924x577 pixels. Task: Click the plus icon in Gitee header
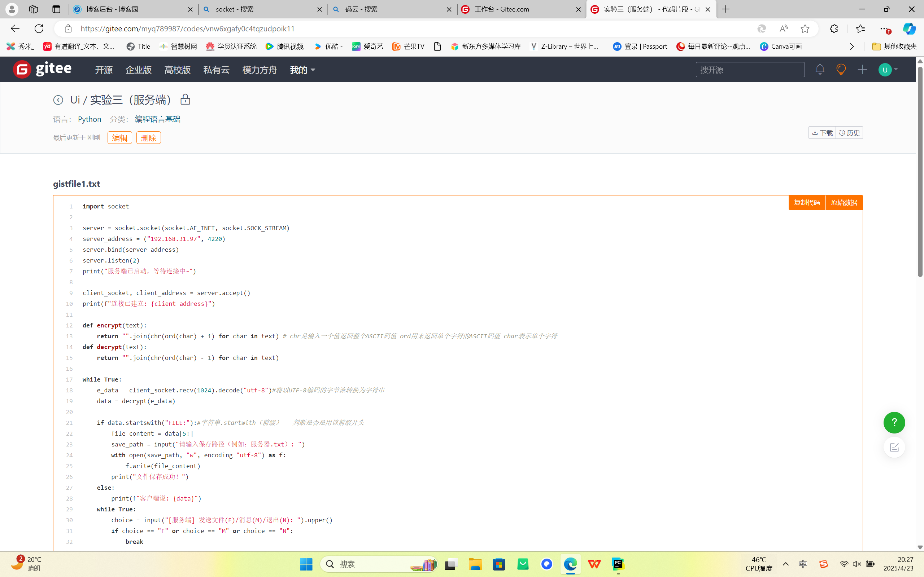[862, 70]
